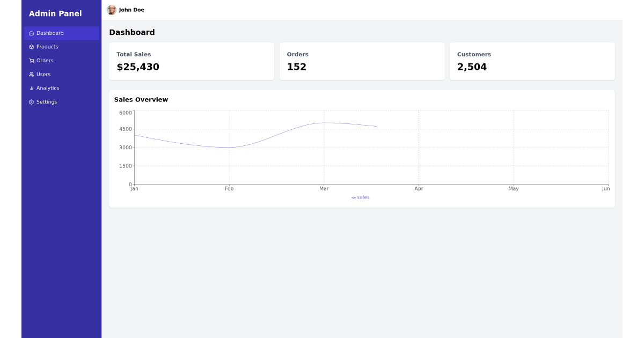Click the Sales Overview chart area
Image resolution: width=644 pixels, height=338 pixels.
pos(362,148)
